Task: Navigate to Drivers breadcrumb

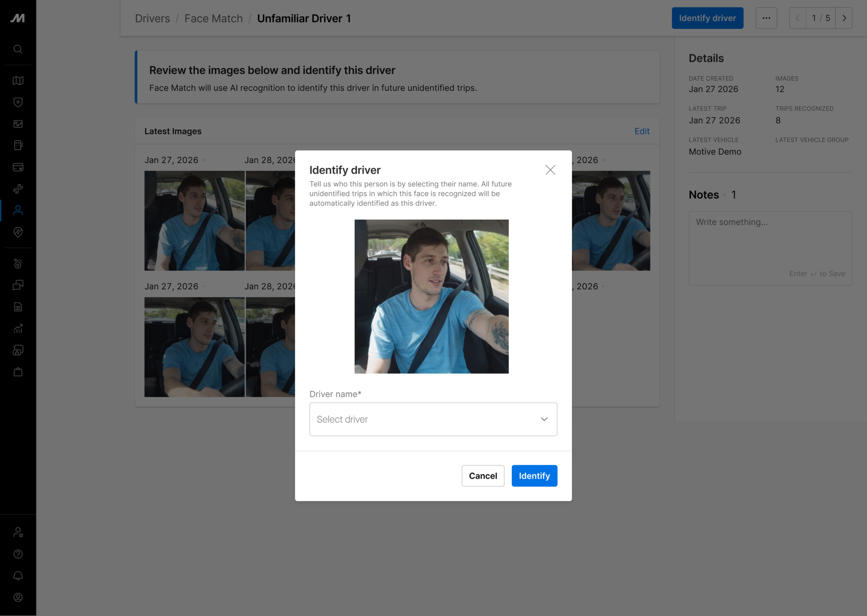Action: click(x=152, y=18)
